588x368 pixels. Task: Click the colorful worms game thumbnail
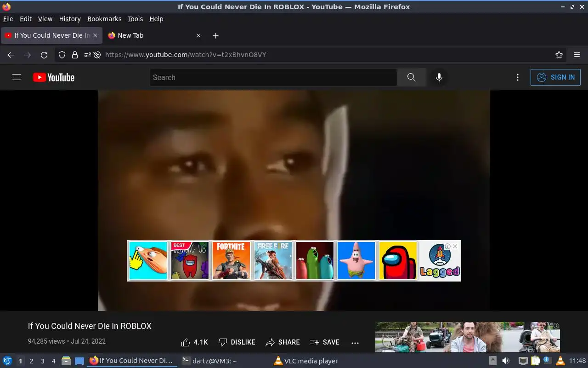(x=315, y=260)
